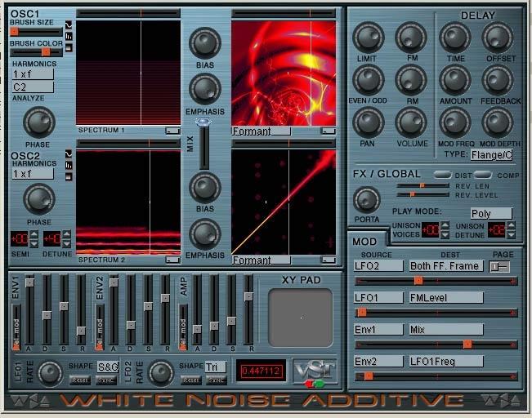Open the PLAY MODE Poly dropdown
This screenshot has height=418, width=532.
492,214
